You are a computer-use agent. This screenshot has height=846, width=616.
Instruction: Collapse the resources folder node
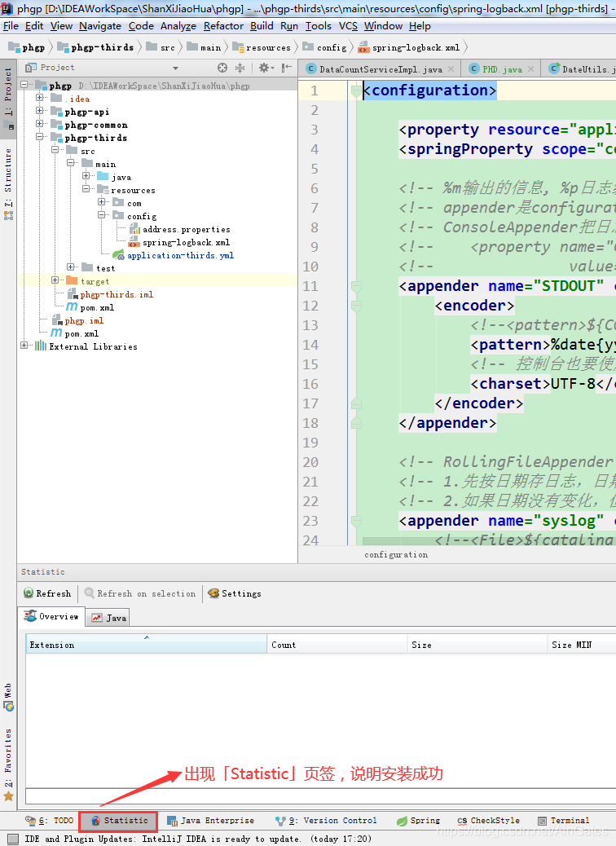pos(86,189)
